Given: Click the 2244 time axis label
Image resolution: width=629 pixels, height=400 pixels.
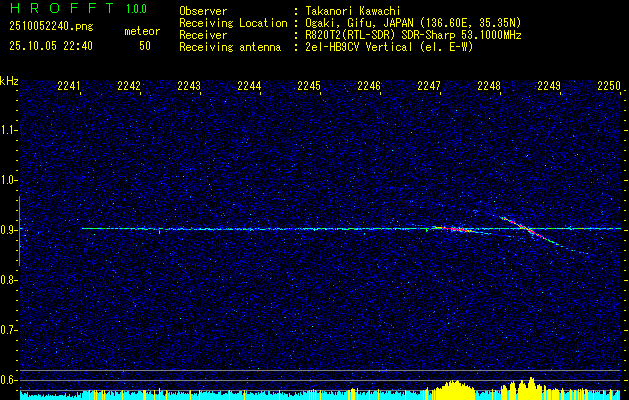Looking at the screenshot, I should click(x=249, y=86).
